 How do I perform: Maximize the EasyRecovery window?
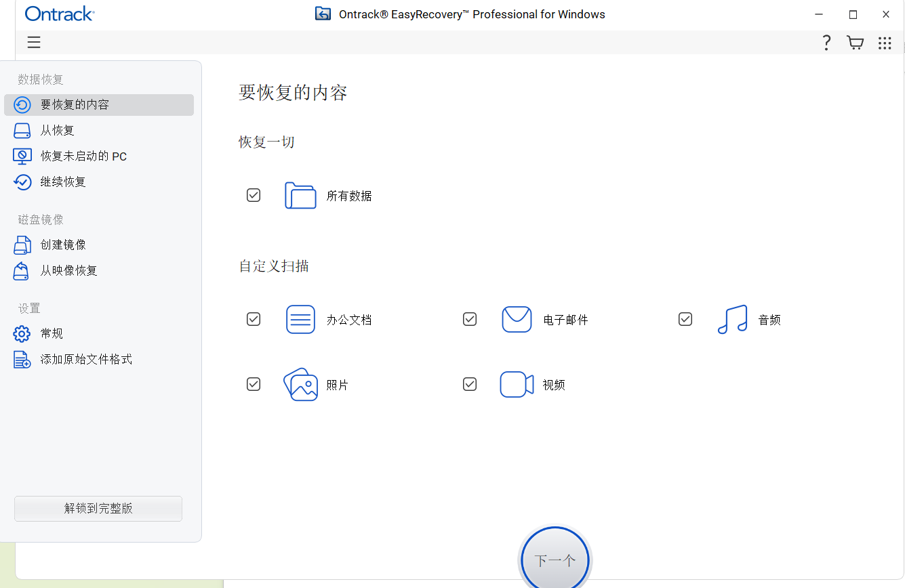[853, 14]
